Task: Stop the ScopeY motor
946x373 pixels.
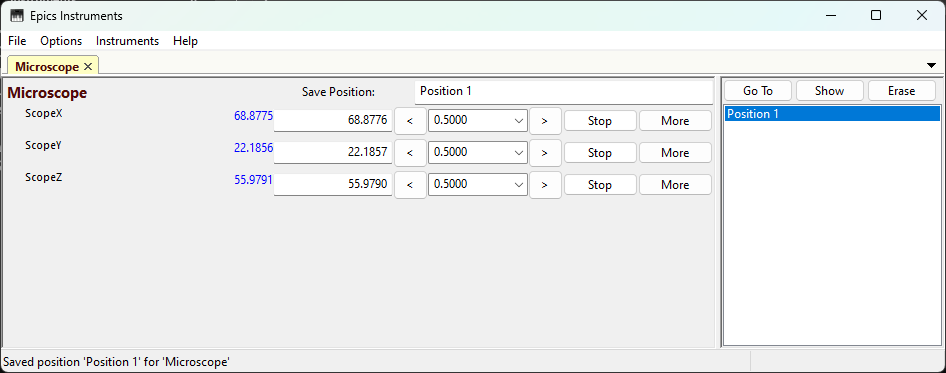Action: point(600,153)
